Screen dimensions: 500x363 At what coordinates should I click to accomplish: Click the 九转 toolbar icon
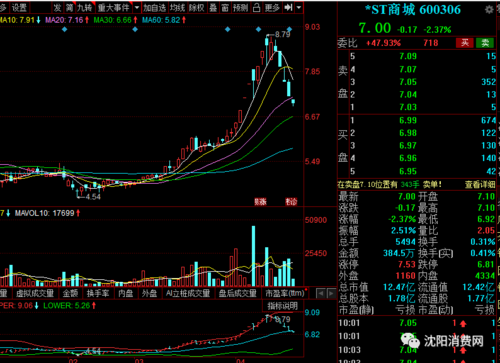85,7
